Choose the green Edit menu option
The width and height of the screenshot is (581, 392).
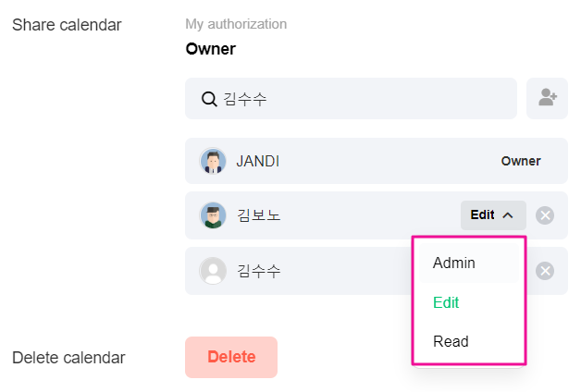pos(446,302)
